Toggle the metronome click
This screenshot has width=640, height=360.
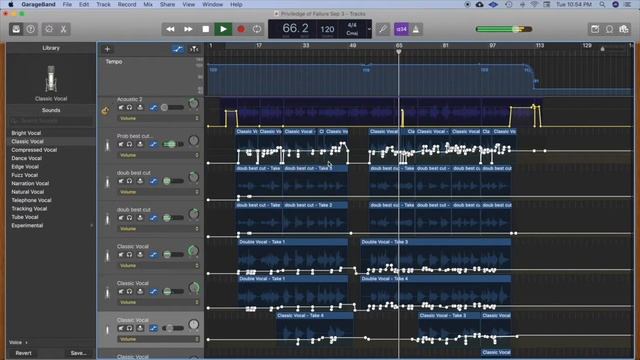tap(416, 29)
